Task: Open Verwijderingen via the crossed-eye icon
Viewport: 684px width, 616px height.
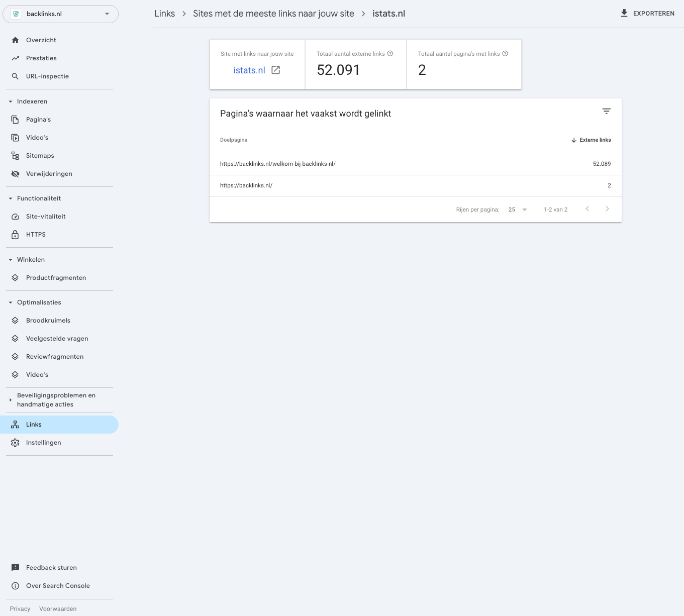Action: point(16,173)
